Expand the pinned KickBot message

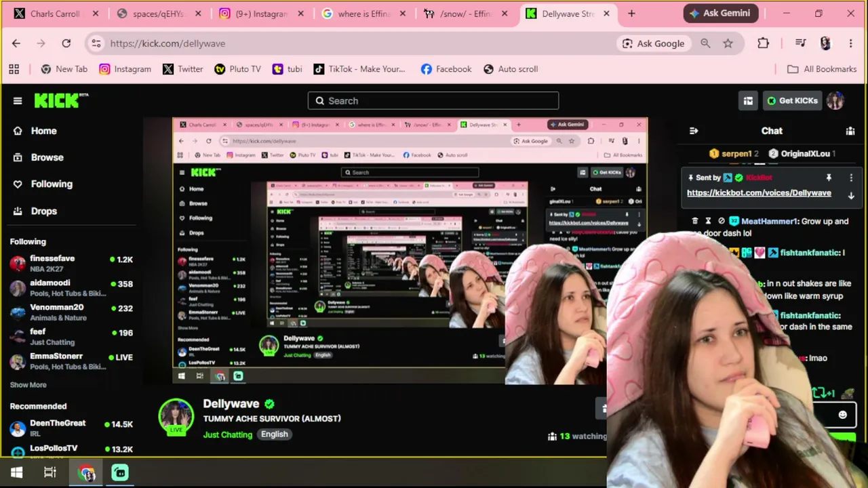tap(851, 196)
